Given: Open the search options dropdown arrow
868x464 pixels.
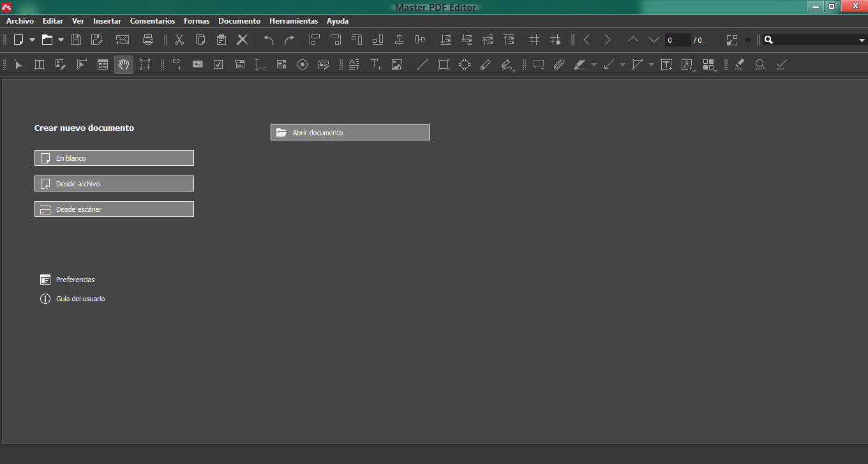Looking at the screenshot, I should 862,40.
